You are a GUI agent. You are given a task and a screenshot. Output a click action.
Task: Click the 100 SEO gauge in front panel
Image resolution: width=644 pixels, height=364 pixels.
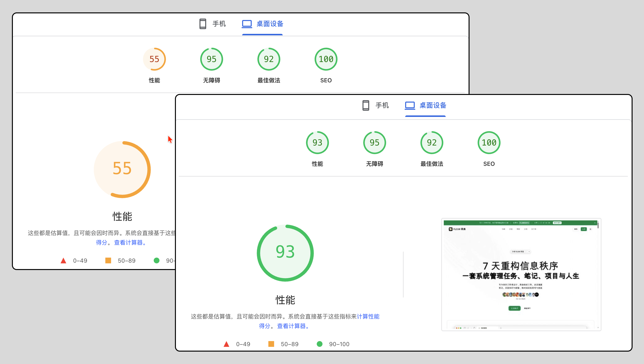(x=489, y=143)
